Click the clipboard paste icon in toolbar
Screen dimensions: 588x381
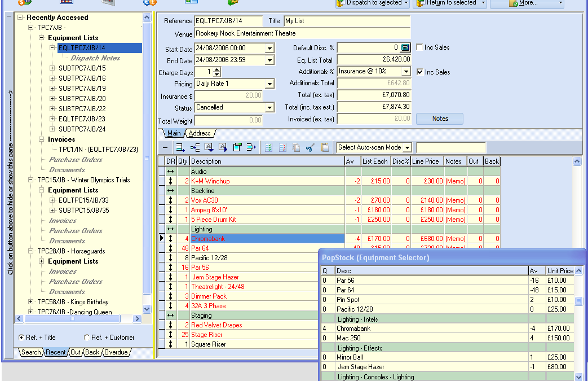tap(324, 147)
